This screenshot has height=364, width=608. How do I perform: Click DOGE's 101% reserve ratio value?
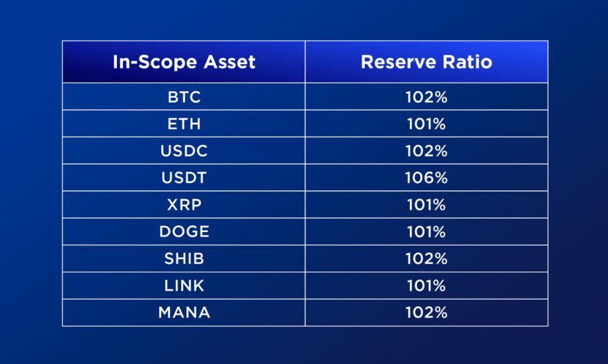(x=427, y=232)
